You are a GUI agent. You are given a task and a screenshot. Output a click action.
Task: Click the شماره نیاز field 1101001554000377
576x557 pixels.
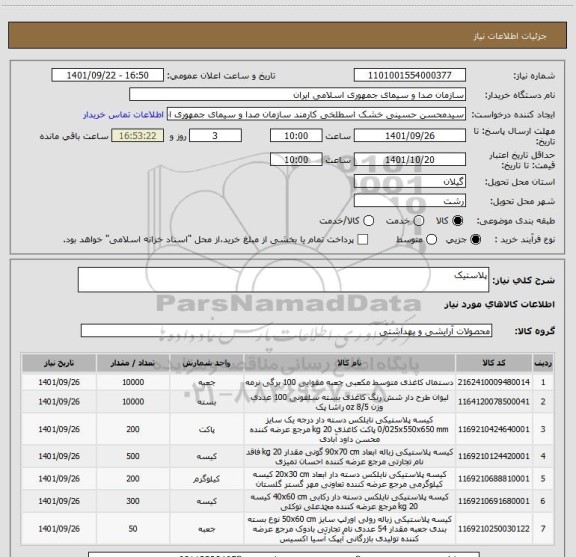(410, 75)
